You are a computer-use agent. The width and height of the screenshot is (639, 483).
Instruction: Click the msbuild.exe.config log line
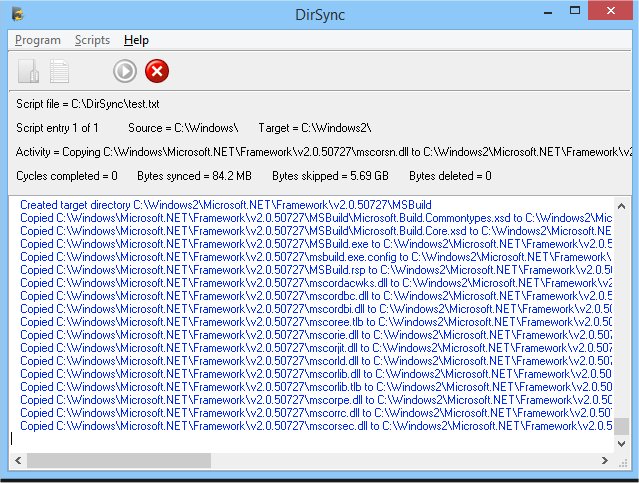click(316, 257)
